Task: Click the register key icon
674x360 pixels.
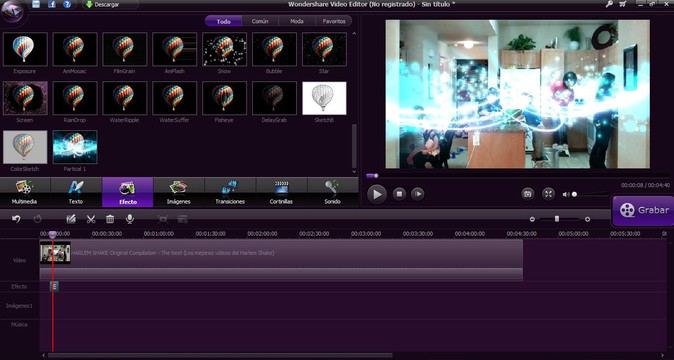Action: pos(609,4)
